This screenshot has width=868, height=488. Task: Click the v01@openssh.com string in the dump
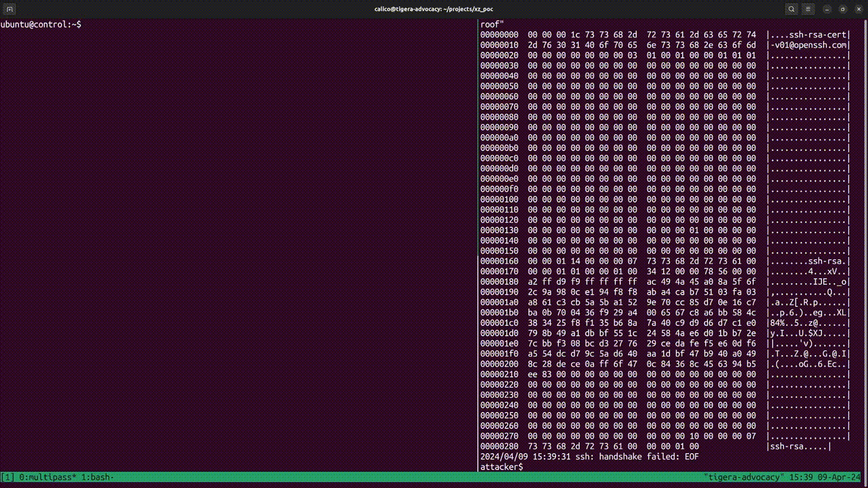(x=809, y=45)
